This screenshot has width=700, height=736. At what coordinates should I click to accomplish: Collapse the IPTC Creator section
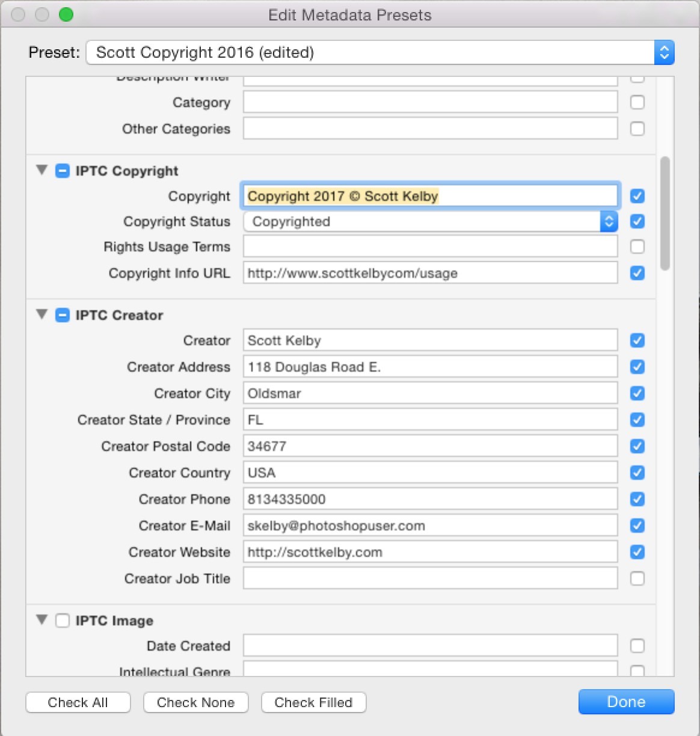(41, 314)
